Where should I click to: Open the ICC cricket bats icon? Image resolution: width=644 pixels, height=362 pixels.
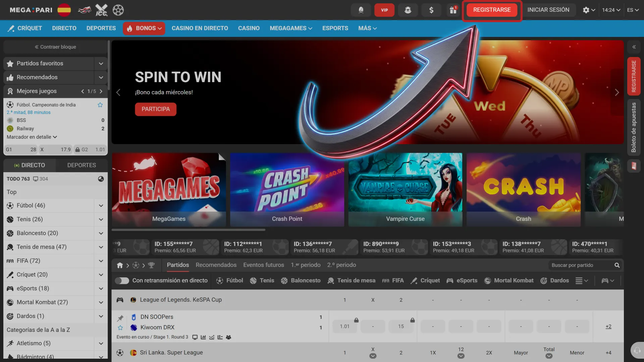point(101,10)
